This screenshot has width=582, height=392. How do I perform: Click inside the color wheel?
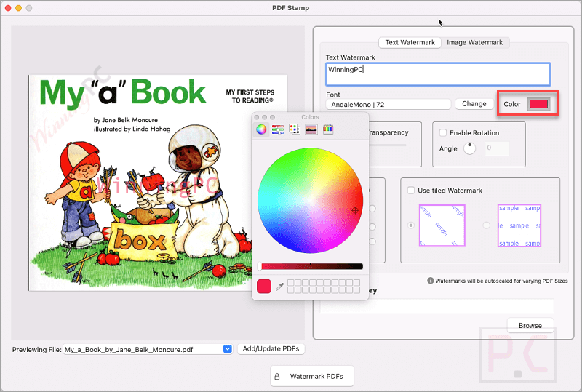[x=310, y=201]
